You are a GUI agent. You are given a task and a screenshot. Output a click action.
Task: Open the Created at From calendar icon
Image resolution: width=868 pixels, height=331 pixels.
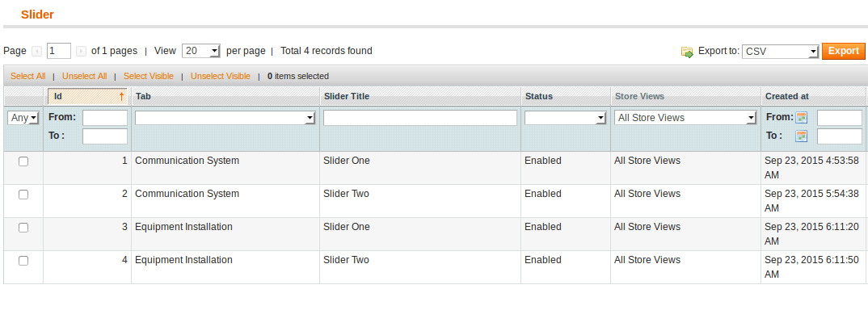801,118
